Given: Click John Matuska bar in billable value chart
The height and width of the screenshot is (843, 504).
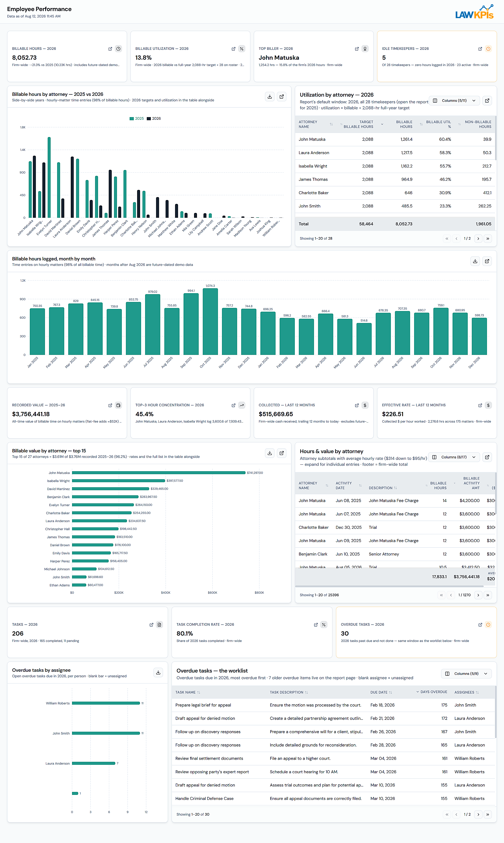Looking at the screenshot, I should 159,473.
